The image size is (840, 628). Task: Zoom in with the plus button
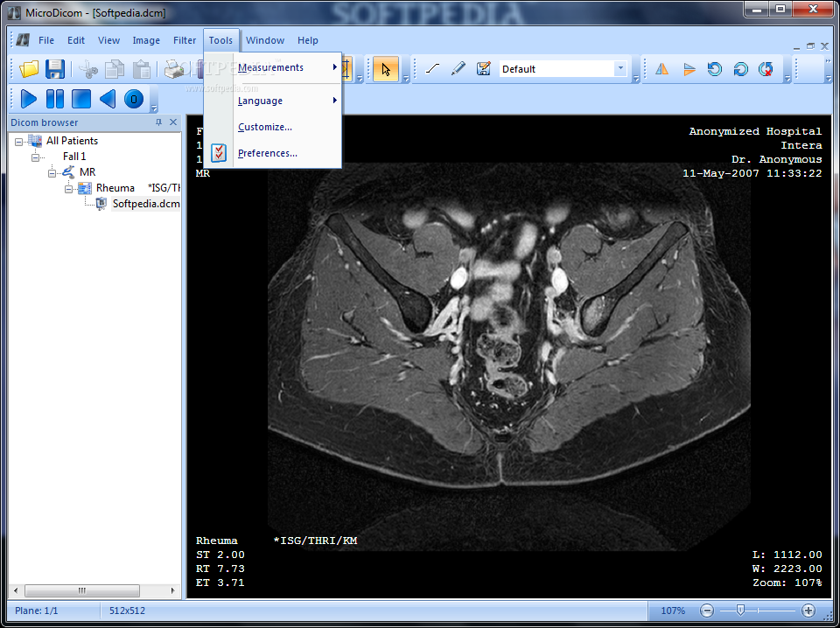pos(808,611)
